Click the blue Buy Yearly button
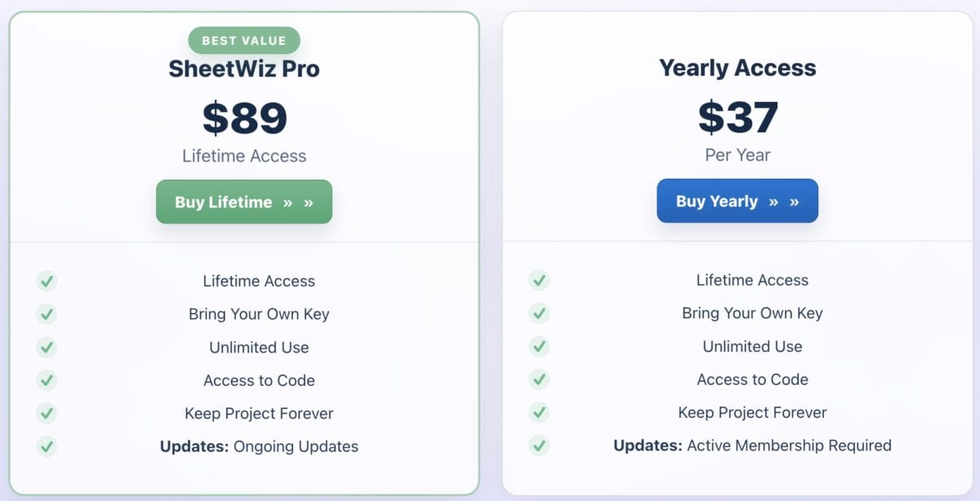 click(x=737, y=201)
